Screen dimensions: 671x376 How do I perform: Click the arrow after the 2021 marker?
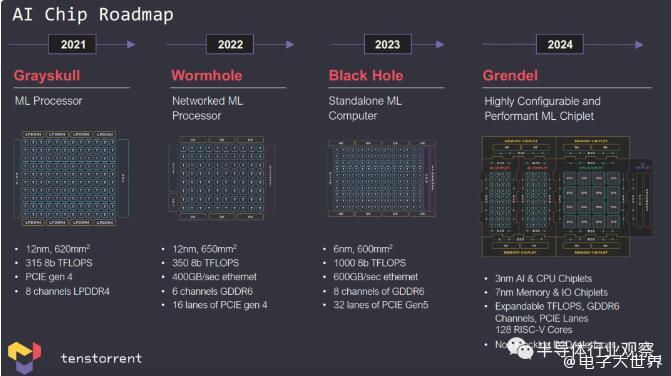[x=131, y=44]
